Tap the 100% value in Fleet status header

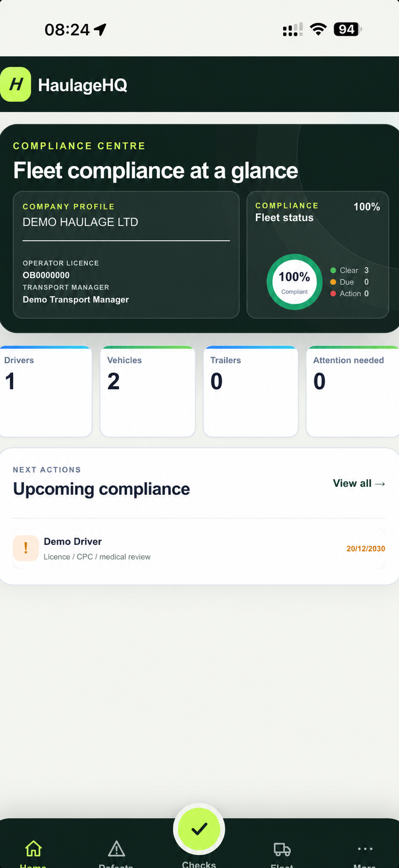coord(367,207)
